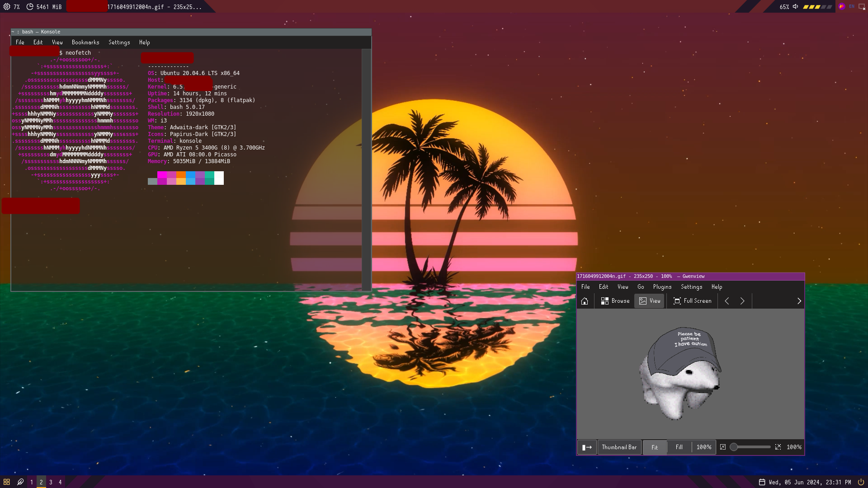
Task: Click the 100% zoom button in the status bar
Action: (x=703, y=447)
